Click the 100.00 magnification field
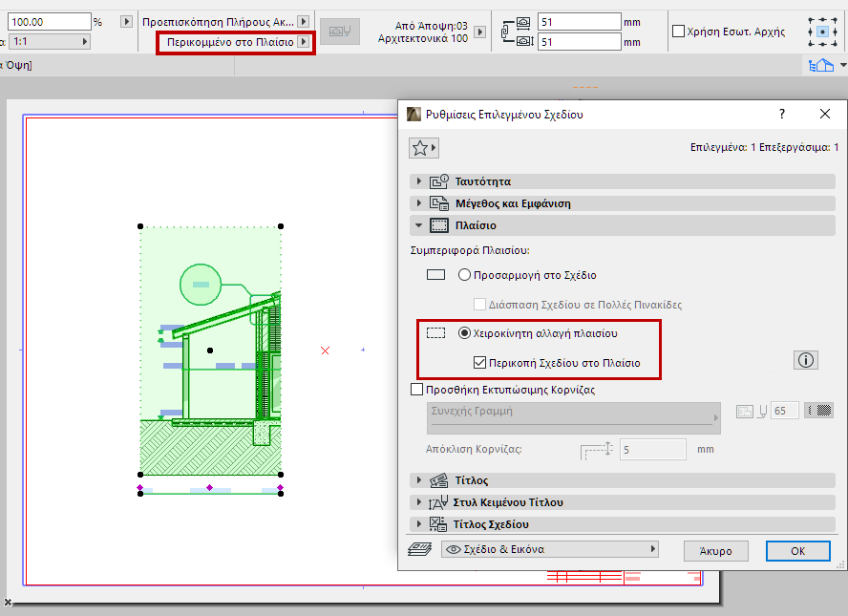Image resolution: width=848 pixels, height=616 pixels. [x=50, y=22]
